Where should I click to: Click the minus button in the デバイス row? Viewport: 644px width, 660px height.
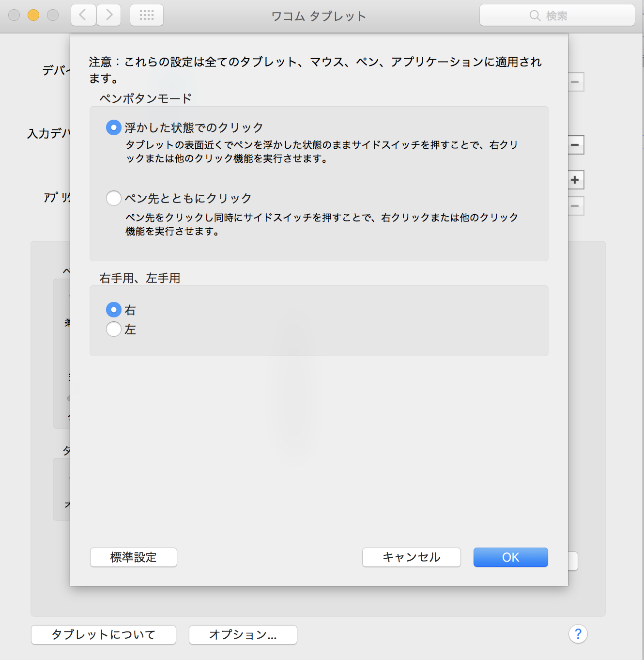click(x=575, y=82)
